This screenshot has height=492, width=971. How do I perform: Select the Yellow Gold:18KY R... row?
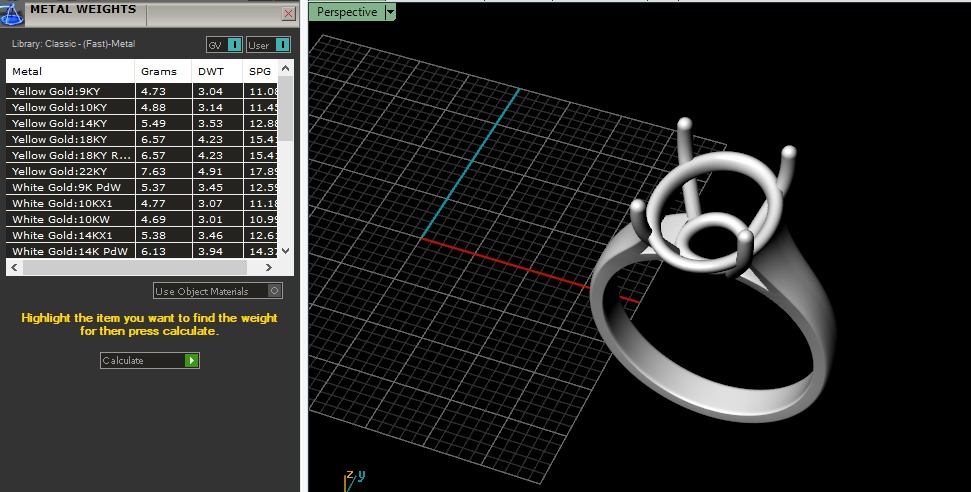click(142, 156)
